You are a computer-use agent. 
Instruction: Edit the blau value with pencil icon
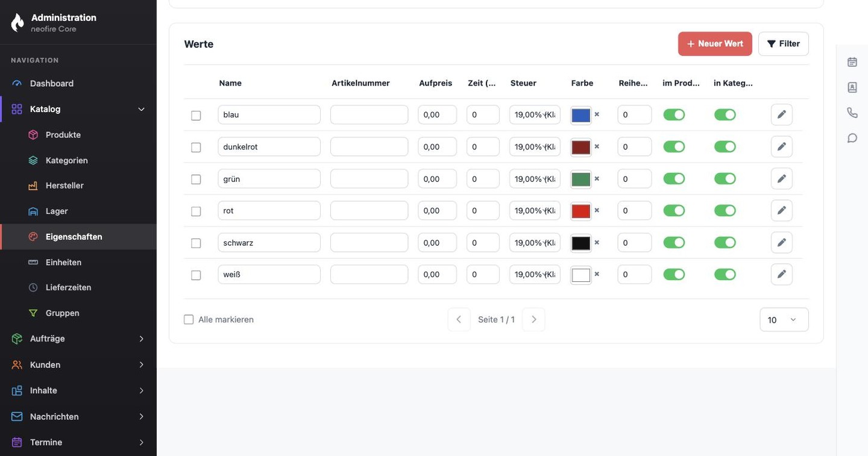pos(782,114)
